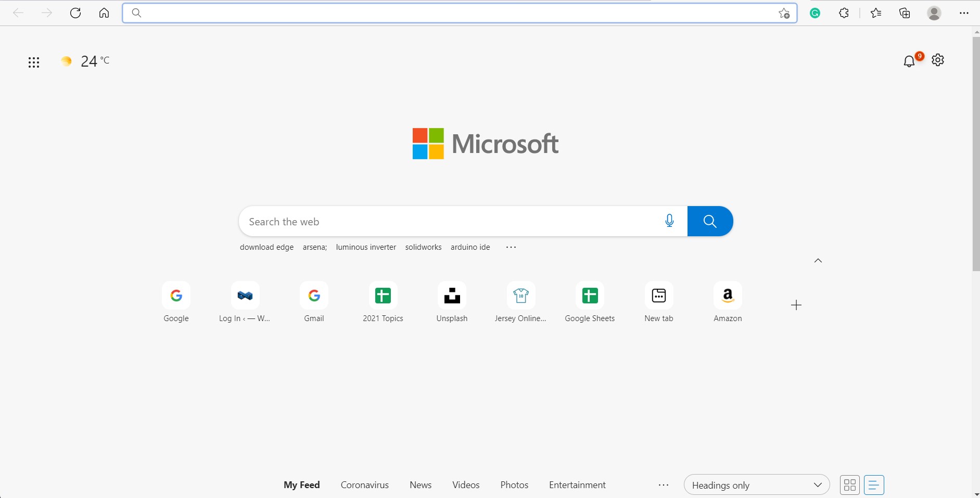Screen dimensions: 980x498
Task: Refresh the page
Action: [x=75, y=13]
